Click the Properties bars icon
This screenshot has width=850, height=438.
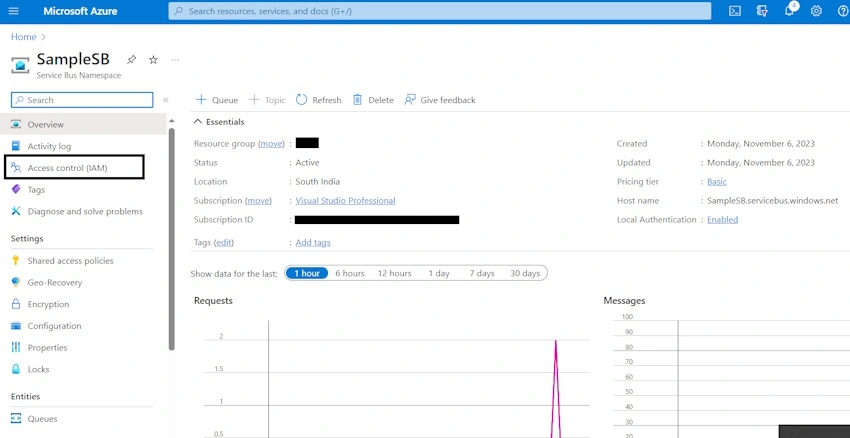16,347
